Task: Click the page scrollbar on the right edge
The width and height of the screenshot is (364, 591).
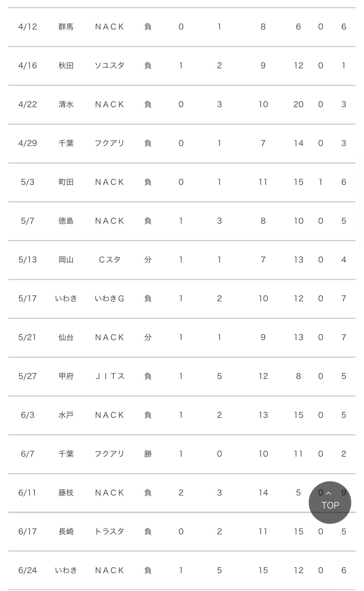Action: [360, 200]
